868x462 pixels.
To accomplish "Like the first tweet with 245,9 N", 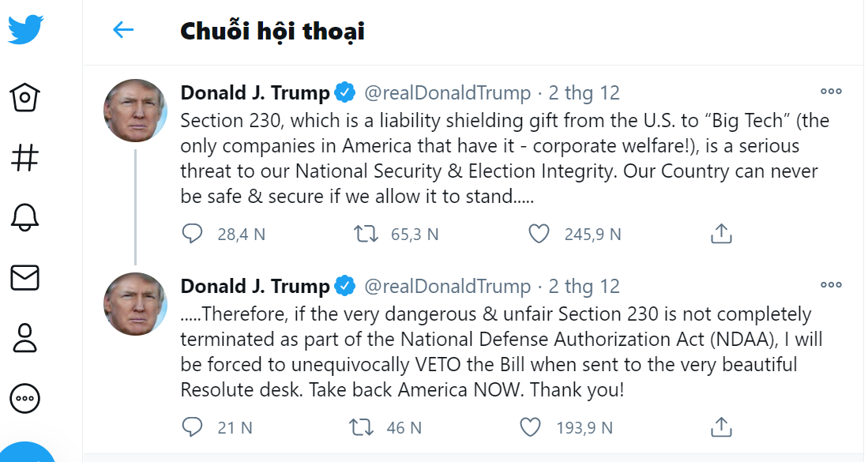I will pos(539,234).
